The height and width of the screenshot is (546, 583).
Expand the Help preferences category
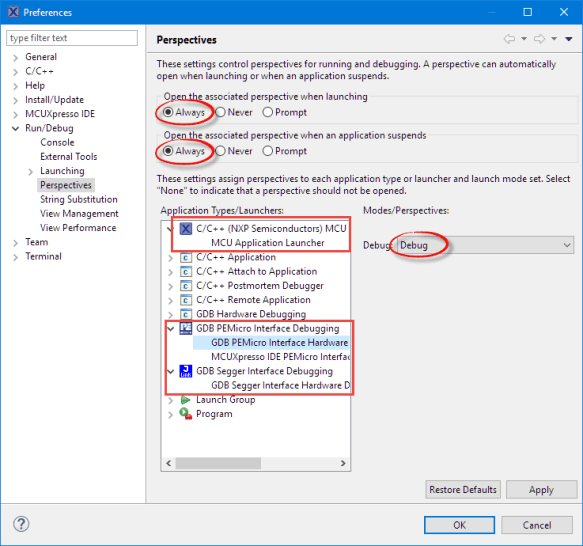[15, 86]
